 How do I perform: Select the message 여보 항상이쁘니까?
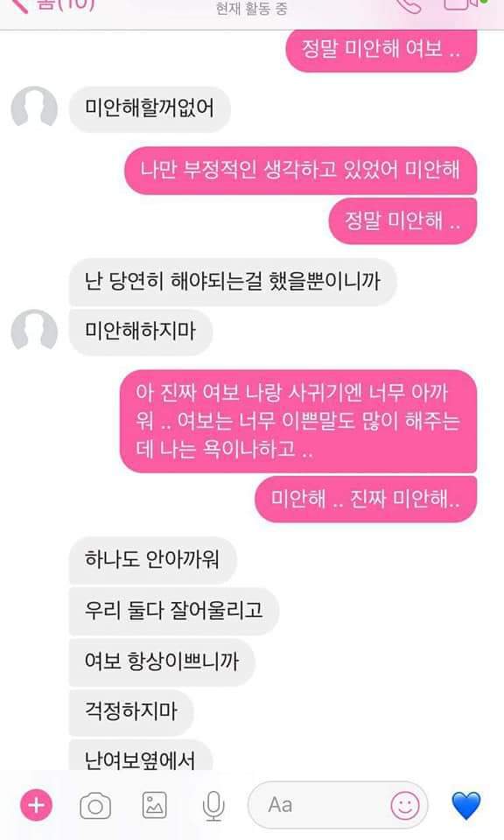point(162,662)
